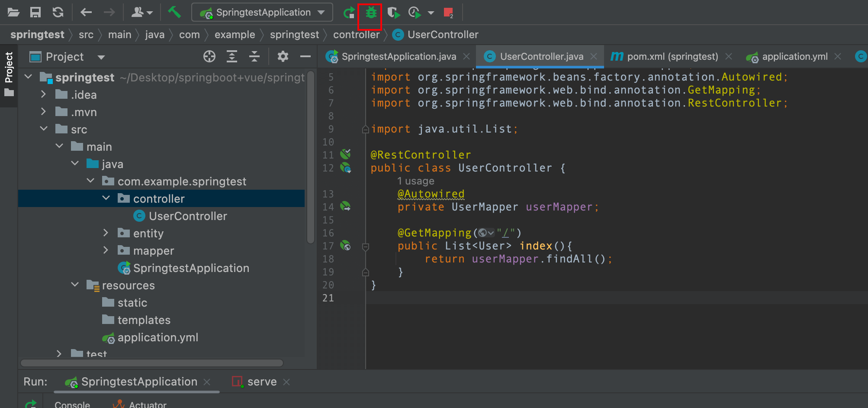Image resolution: width=868 pixels, height=408 pixels.
Task: Close the pom.xml editor tab
Action: click(729, 57)
